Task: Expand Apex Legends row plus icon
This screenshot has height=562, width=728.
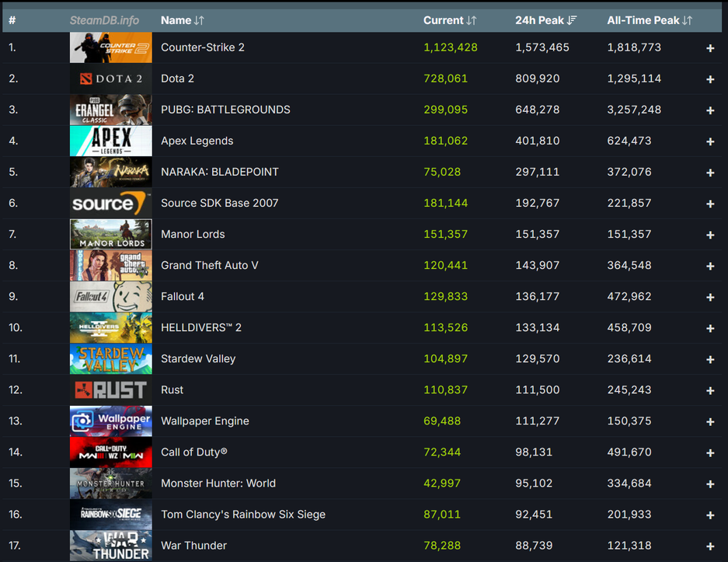Action: pyautogui.click(x=710, y=141)
